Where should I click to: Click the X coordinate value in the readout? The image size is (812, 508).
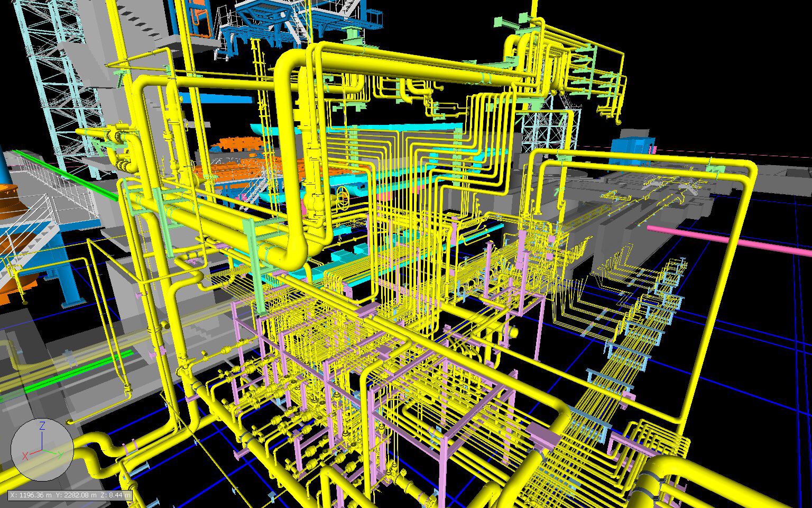32,495
